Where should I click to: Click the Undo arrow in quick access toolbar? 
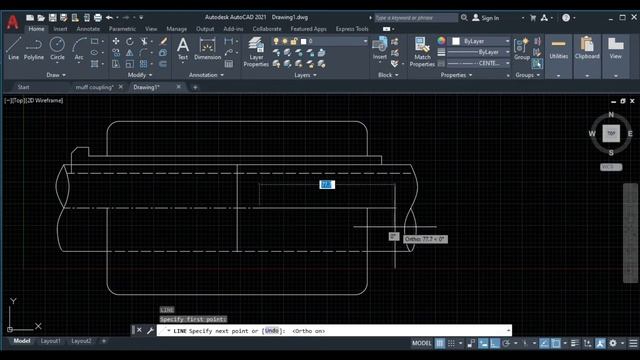109,18
